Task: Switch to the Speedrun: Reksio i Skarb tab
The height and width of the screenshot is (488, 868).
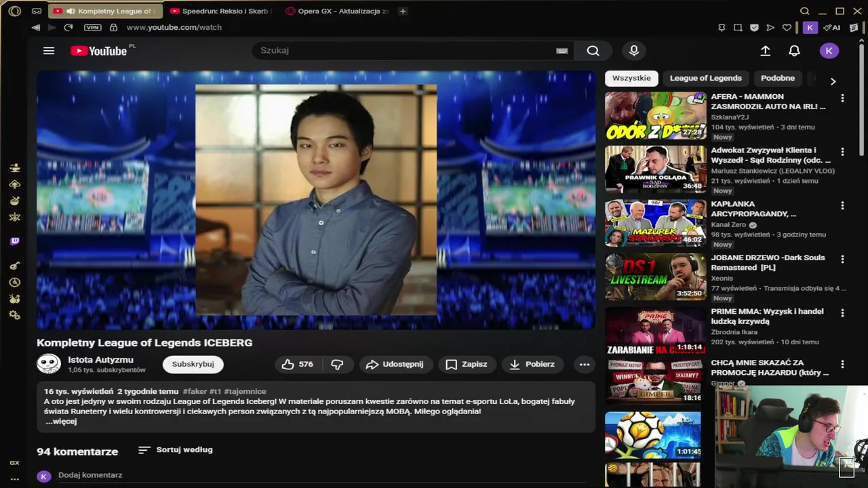Action: (221, 11)
